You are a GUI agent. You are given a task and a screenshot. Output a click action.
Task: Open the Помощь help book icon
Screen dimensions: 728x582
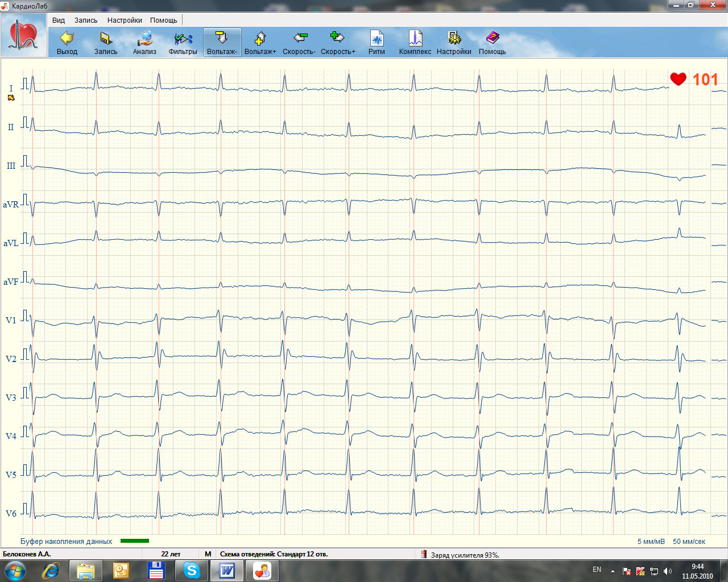tap(492, 43)
